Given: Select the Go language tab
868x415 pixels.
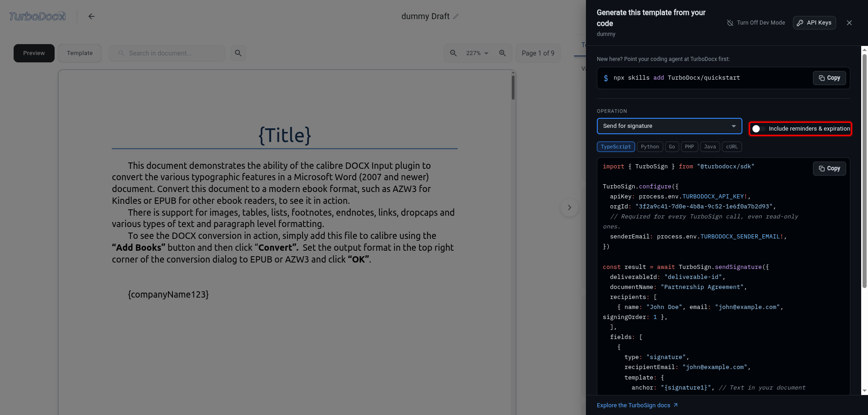Looking at the screenshot, I should point(672,147).
